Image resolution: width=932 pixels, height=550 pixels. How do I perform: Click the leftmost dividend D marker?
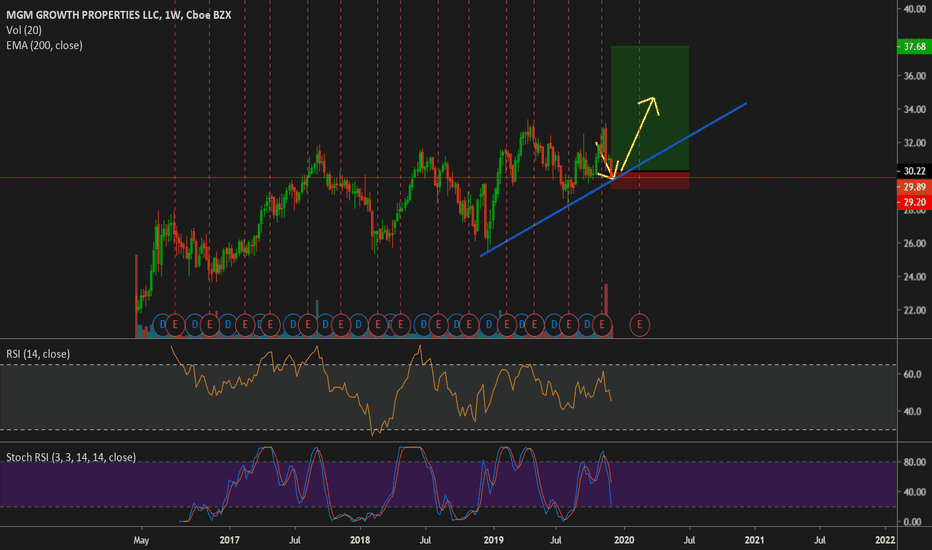coord(162,325)
